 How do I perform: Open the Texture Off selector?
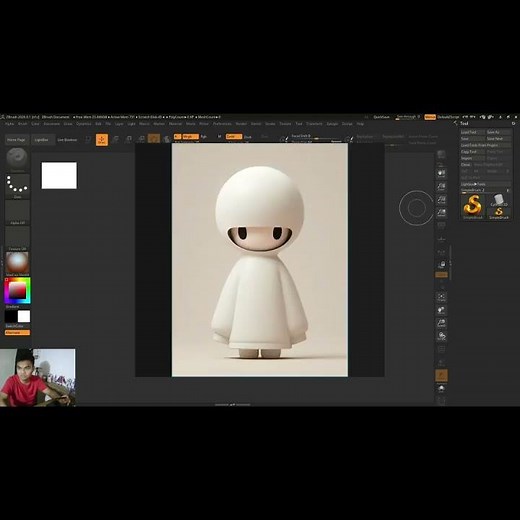(x=17, y=238)
